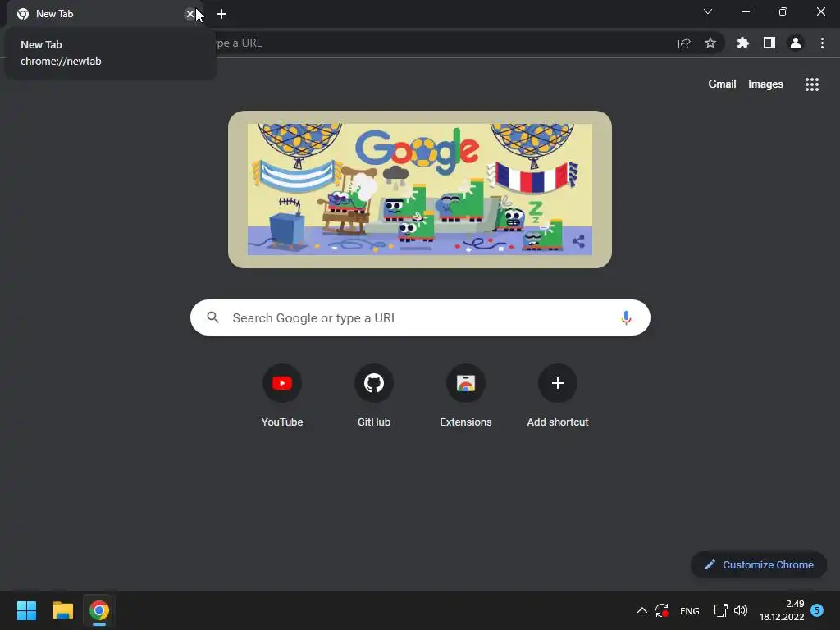Open Gmail link

[722, 84]
